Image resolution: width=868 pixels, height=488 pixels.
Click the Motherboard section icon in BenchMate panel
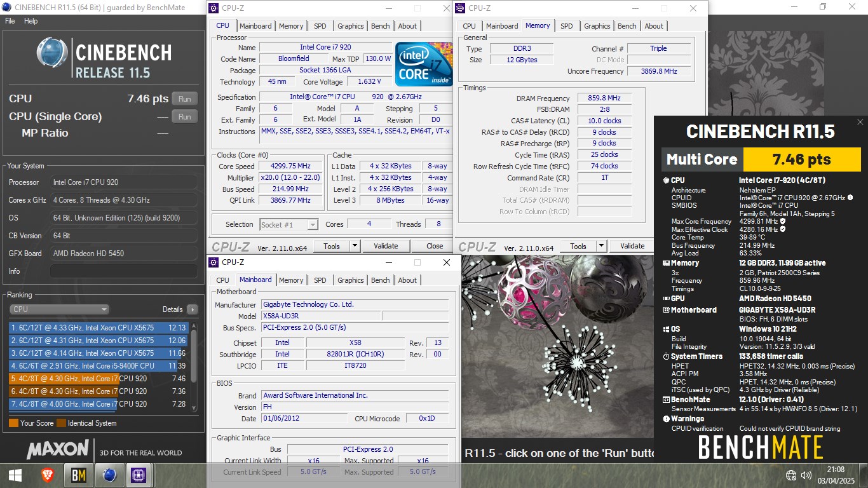point(666,310)
